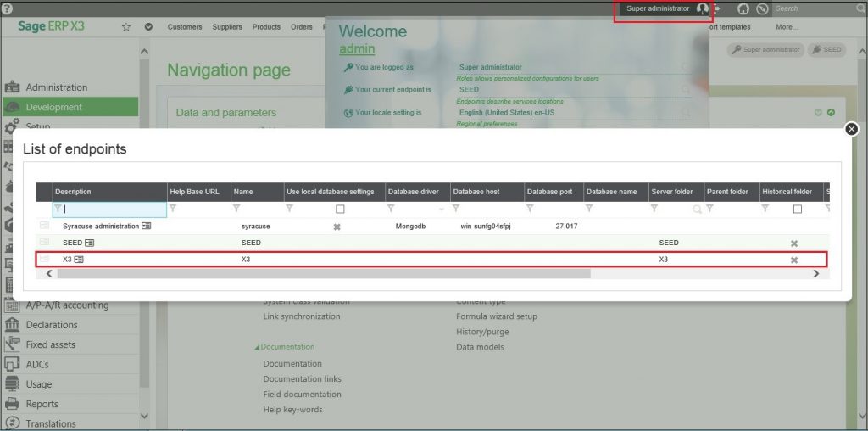Select Development in the sidebar
The image size is (868, 431).
point(70,107)
